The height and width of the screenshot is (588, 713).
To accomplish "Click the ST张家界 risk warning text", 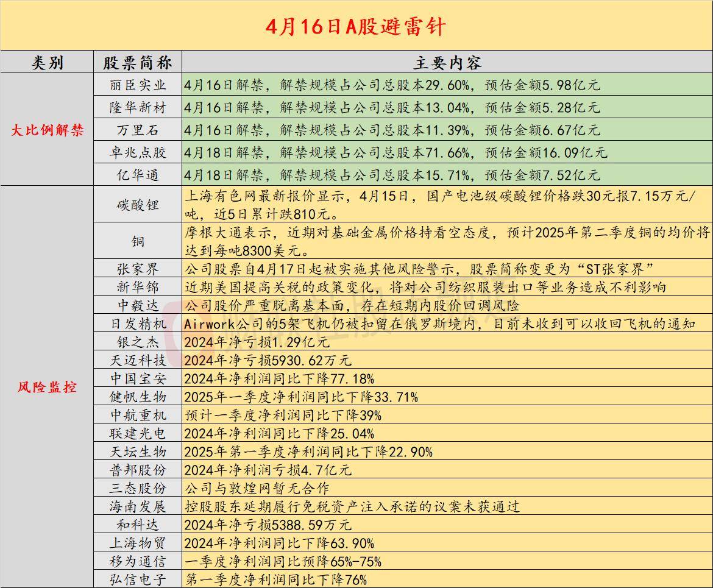I will click(x=419, y=269).
